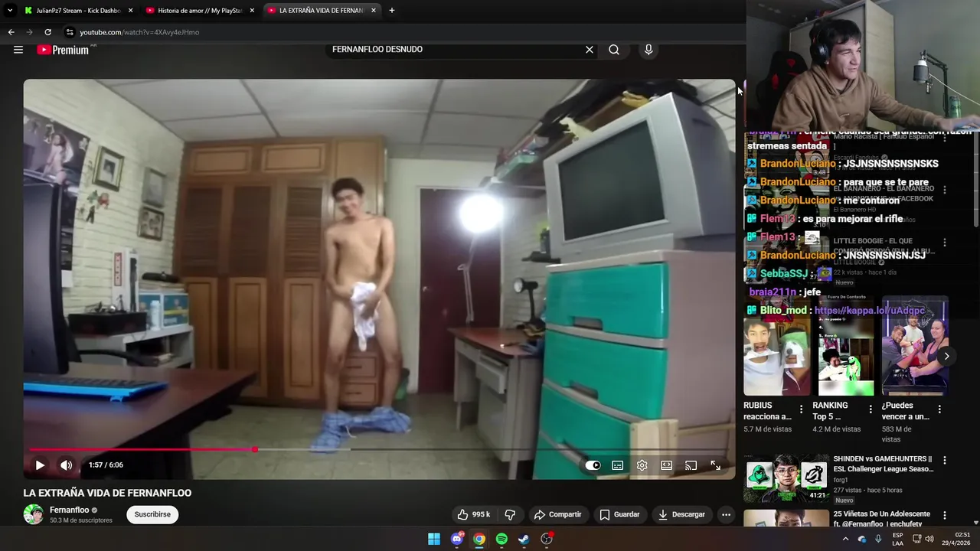Cast video to a TV

tap(691, 465)
